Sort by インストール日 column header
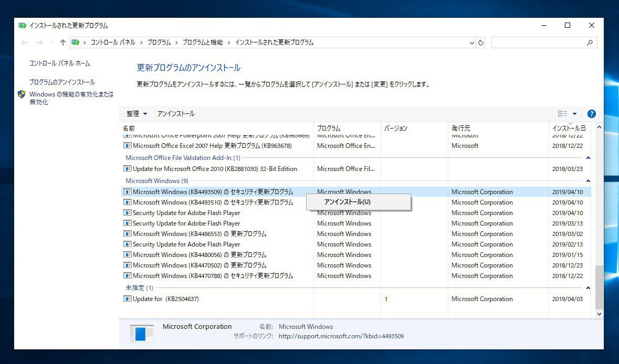Screen dimensions: 619x364 pos(569,128)
